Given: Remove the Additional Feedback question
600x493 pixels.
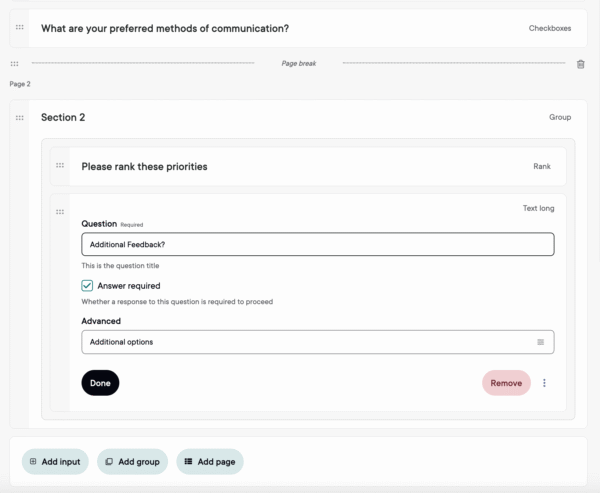Looking at the screenshot, I should (x=506, y=383).
